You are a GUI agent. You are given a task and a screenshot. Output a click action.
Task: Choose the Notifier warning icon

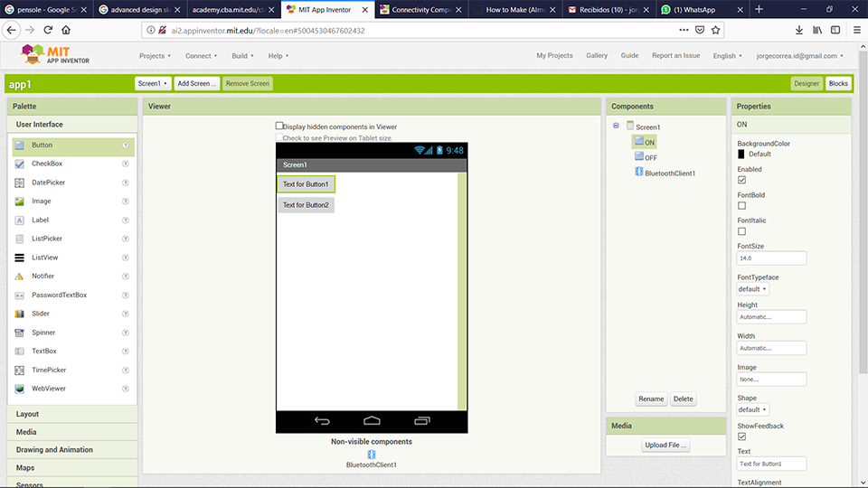tap(19, 277)
